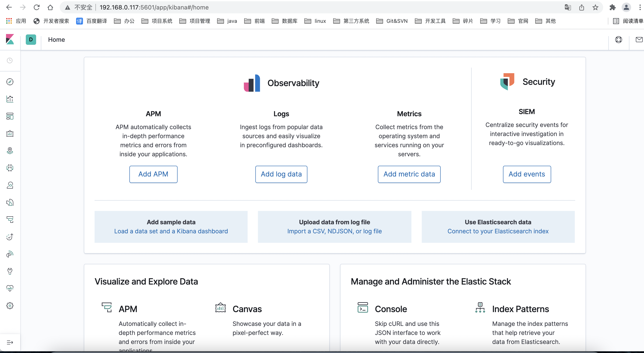The width and height of the screenshot is (644, 353).
Task: Open APM under Visualize and Explore Data
Action: tap(128, 309)
